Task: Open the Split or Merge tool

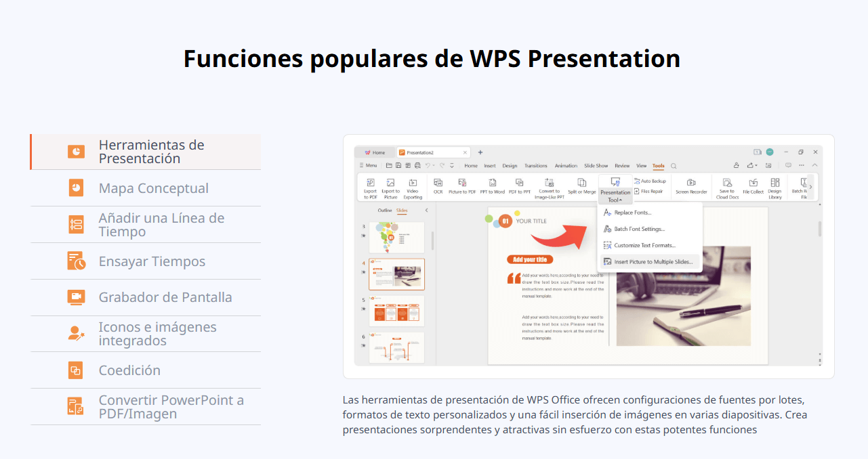Action: [582, 186]
